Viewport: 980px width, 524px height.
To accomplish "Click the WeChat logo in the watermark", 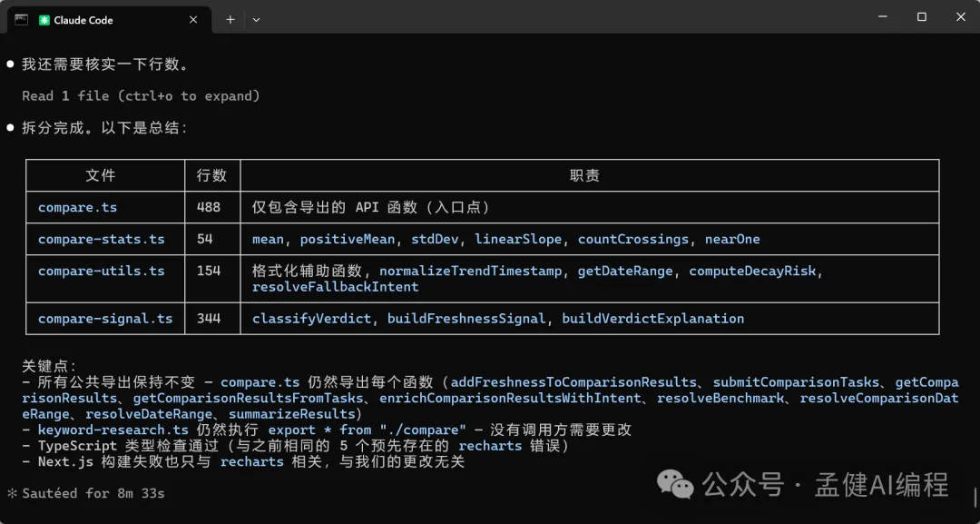I will pos(673,484).
